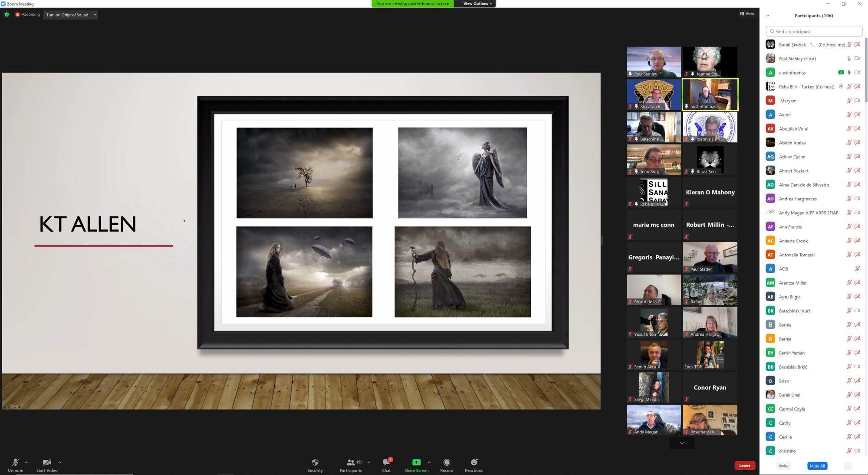
Task: Click the muted mic icon beside AOB
Action: [857, 269]
